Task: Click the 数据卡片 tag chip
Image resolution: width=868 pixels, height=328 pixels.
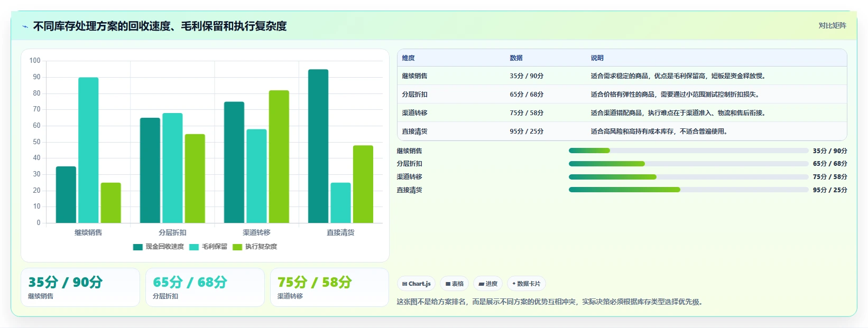Action: click(527, 284)
